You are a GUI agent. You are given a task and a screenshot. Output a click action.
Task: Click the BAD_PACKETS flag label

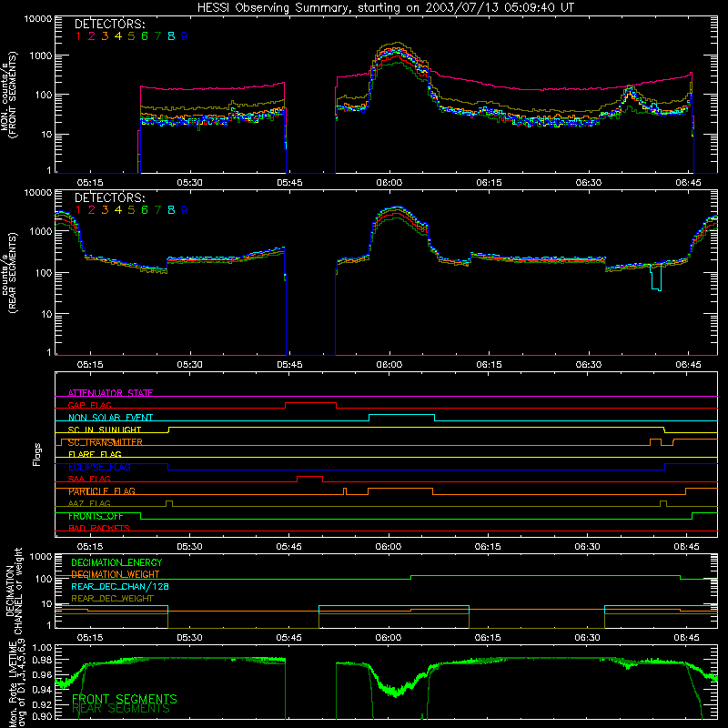tap(99, 528)
